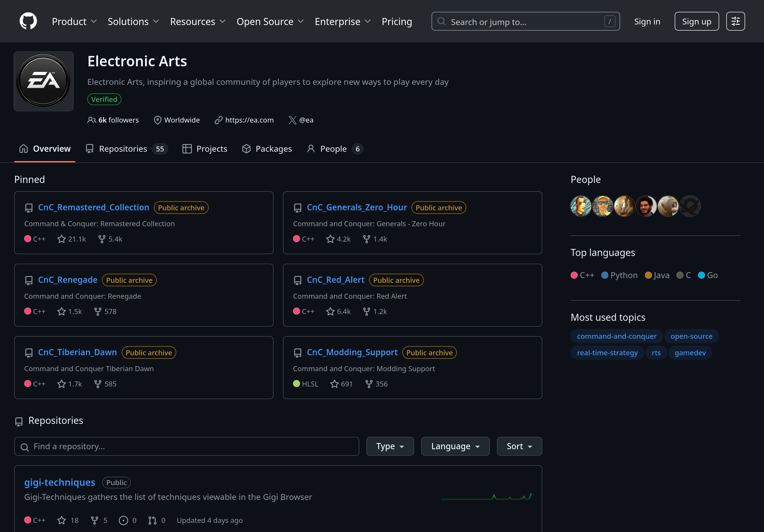Switch to the Repositories tab
This screenshot has width=764, height=532.
point(123,149)
